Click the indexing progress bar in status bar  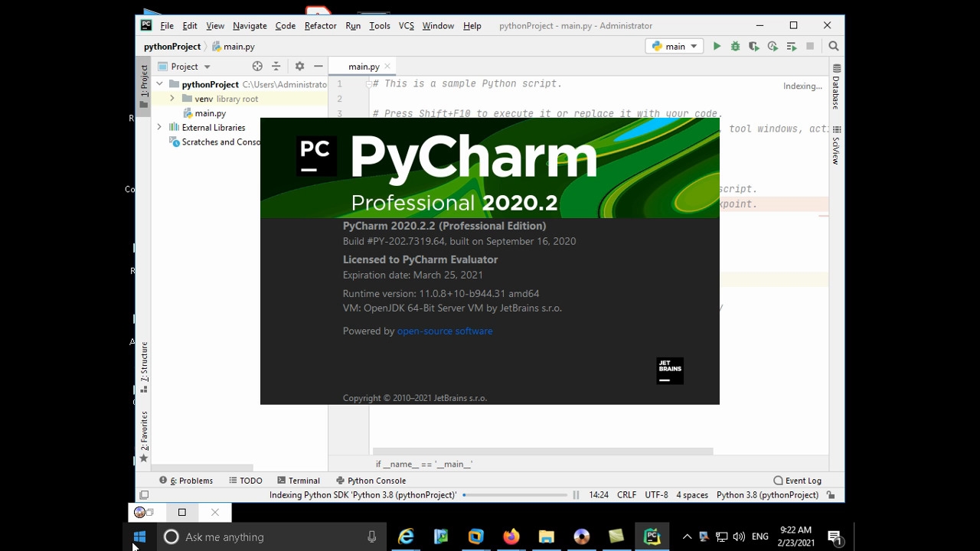pos(517,495)
